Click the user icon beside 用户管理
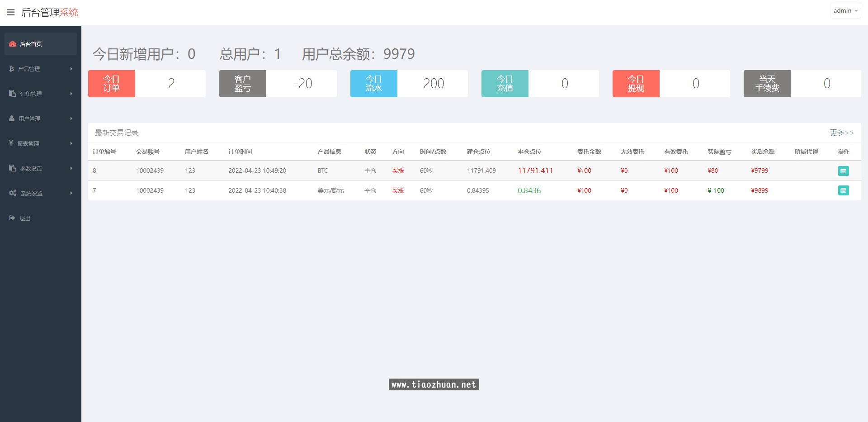The height and width of the screenshot is (422, 868). click(12, 119)
